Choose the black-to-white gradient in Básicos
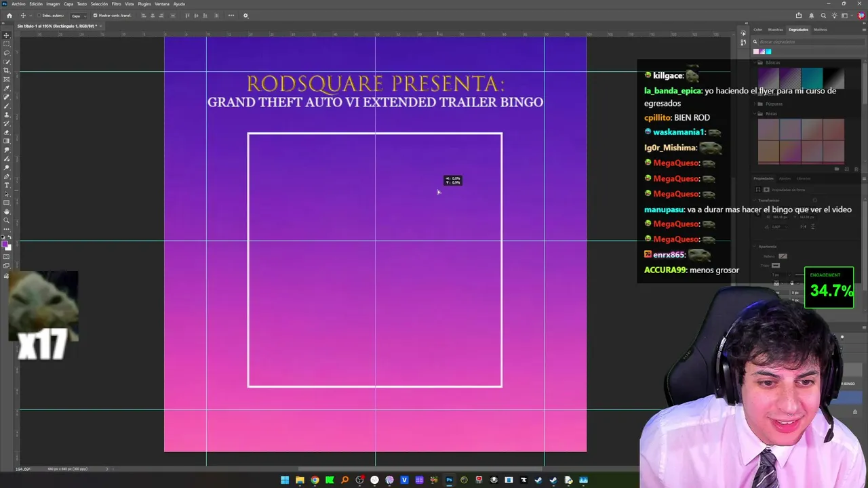This screenshot has width=868, height=488. [833, 77]
